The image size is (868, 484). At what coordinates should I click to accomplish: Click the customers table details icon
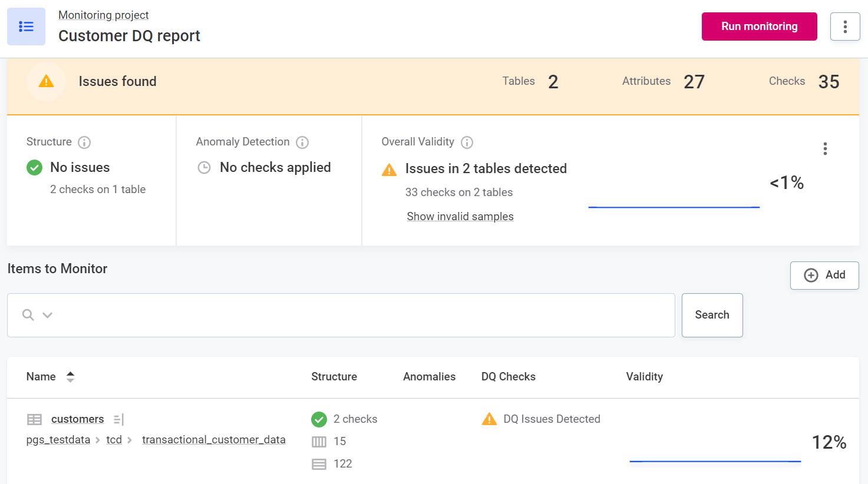[x=118, y=419]
